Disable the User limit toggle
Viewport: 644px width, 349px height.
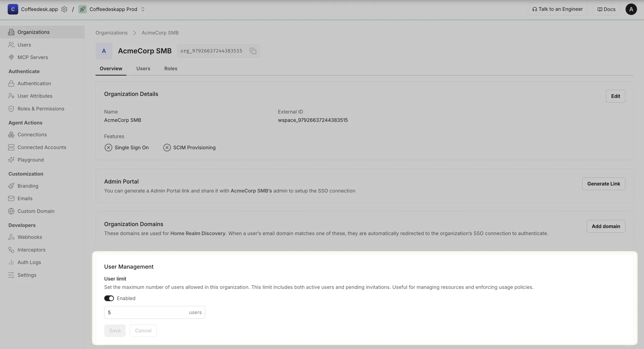pos(109,298)
